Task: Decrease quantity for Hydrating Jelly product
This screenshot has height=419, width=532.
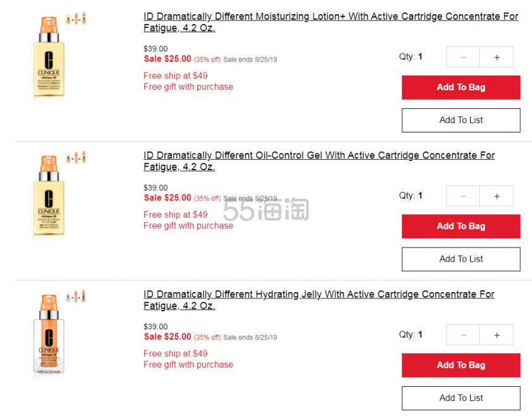Action: (463, 335)
